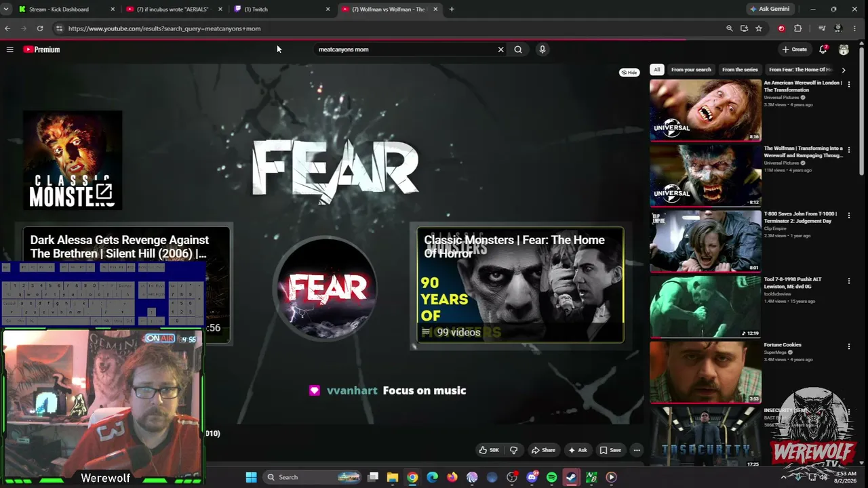Open the YouTube account avatar menu
This screenshot has width=868, height=488.
(x=844, y=49)
